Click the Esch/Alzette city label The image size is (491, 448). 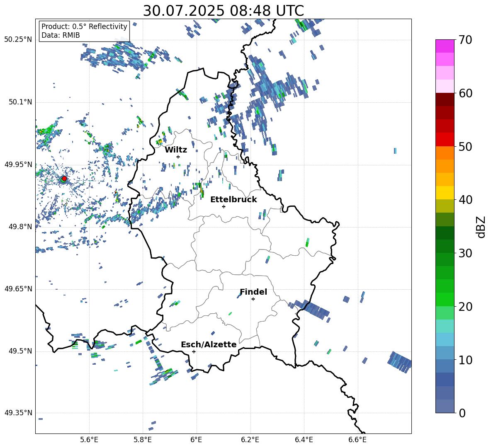(x=209, y=344)
